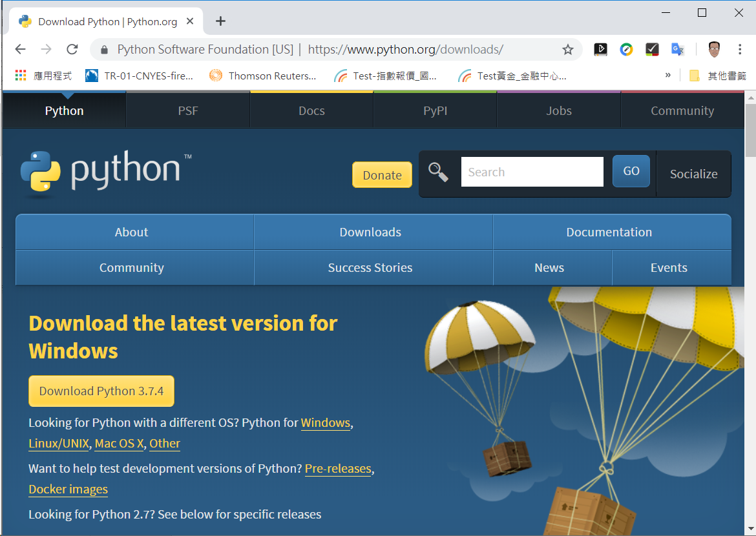
Task: Open the checkmark extension icon
Action: [652, 49]
